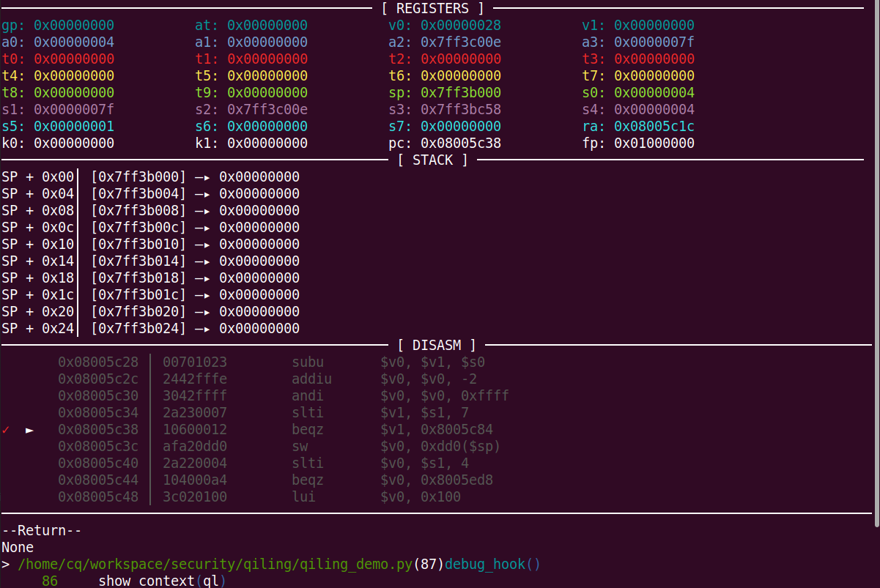Click the red checkmark beside the current instruction
The image size is (880, 588).
(6, 430)
